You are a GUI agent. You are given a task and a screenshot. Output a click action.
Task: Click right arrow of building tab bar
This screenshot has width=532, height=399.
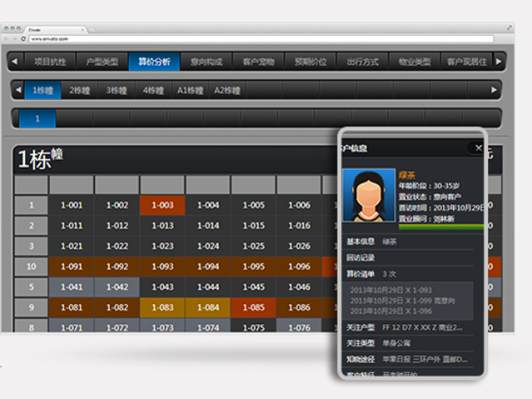[x=496, y=90]
